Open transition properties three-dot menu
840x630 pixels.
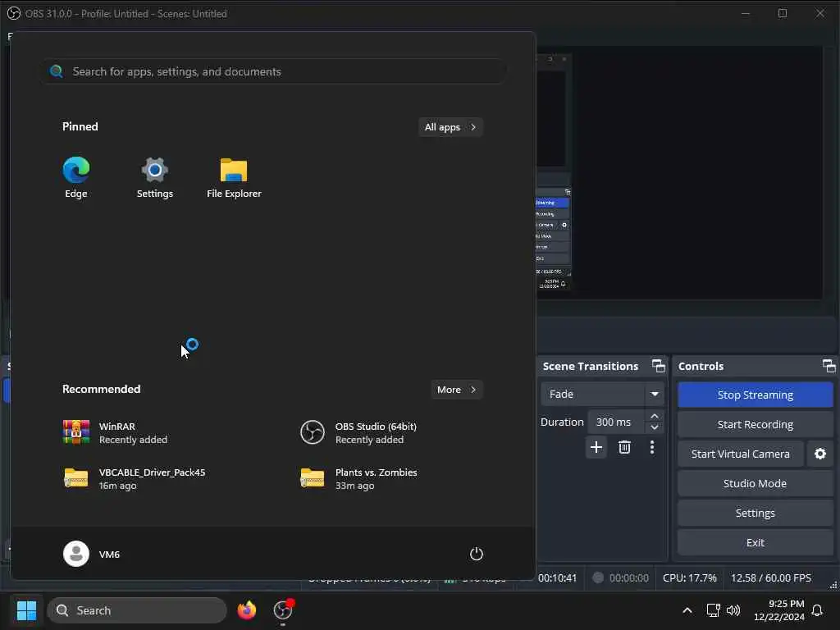coord(652,447)
